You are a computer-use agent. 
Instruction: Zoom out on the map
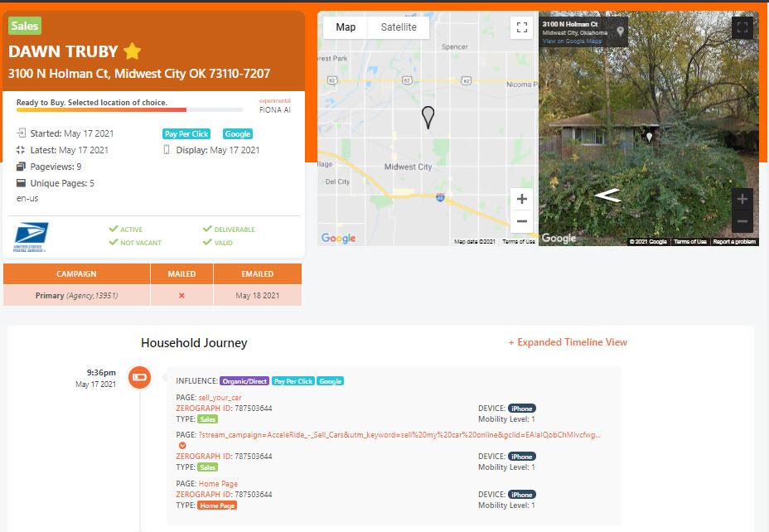[x=522, y=221]
